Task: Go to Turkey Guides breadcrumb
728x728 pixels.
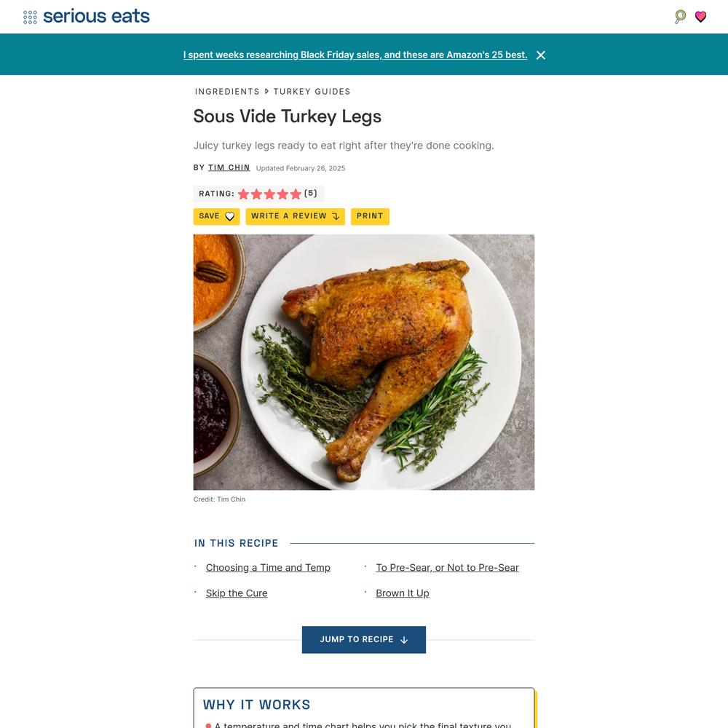Action: tap(312, 92)
